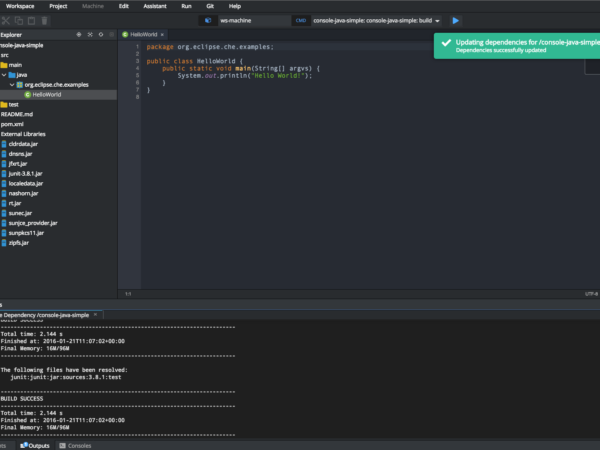Screen dimensions: 600x450
Task: Click checkmark icon in success notification
Action: click(x=446, y=43)
